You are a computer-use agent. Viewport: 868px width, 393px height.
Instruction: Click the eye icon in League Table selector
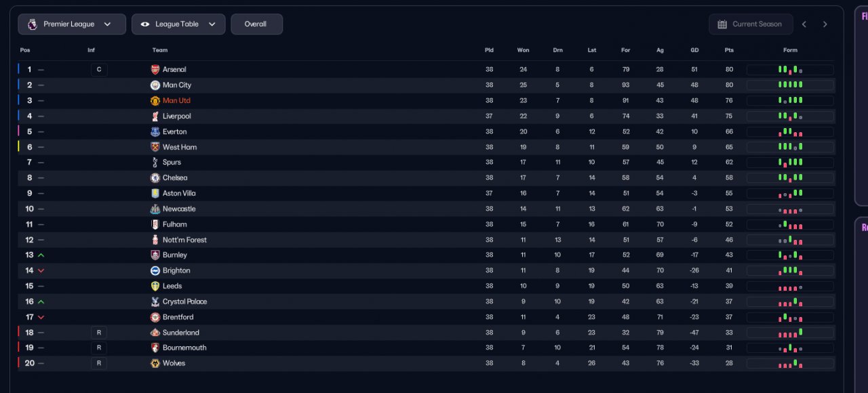point(145,24)
